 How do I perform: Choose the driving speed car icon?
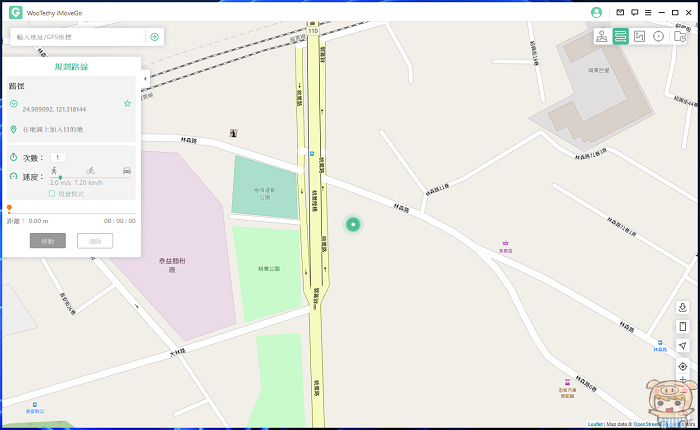point(127,171)
